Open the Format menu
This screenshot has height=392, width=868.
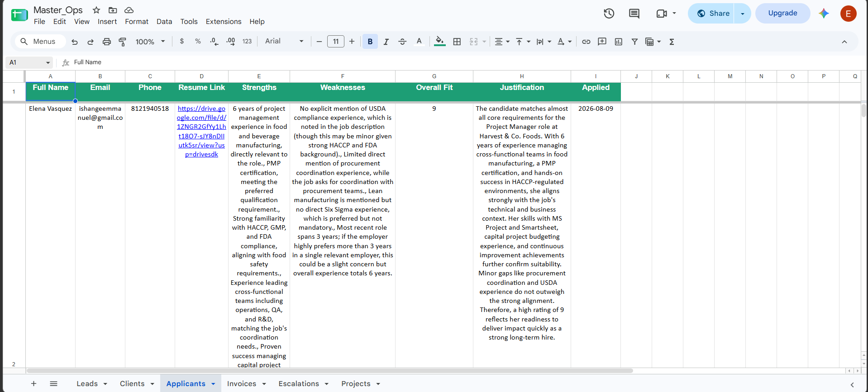(x=137, y=21)
